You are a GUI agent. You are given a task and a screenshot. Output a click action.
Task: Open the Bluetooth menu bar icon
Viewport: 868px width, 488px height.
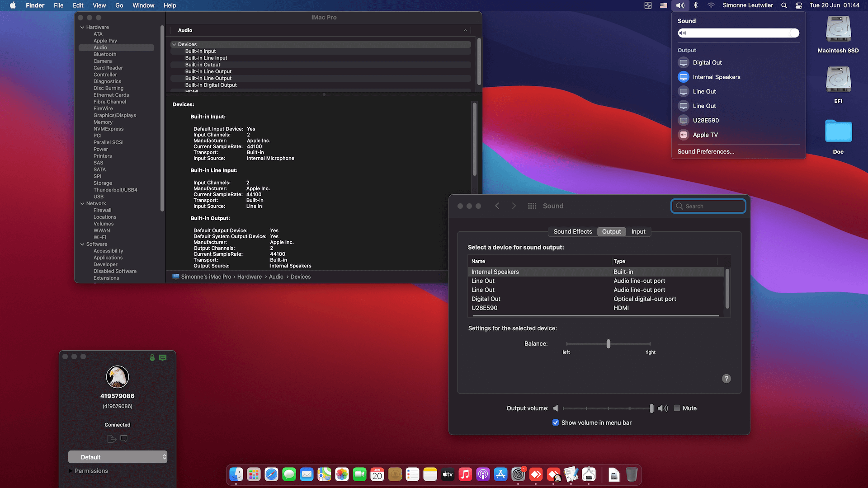pyautogui.click(x=696, y=5)
